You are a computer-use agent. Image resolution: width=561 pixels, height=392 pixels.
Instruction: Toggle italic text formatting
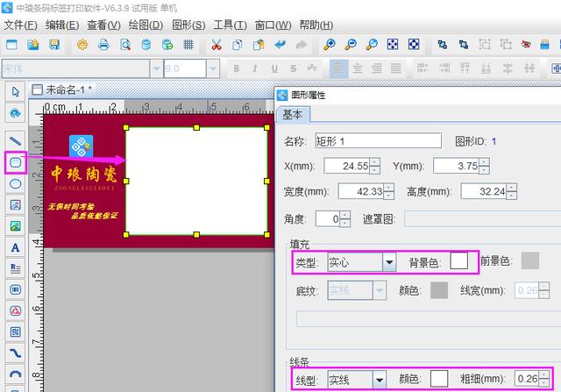coord(255,68)
